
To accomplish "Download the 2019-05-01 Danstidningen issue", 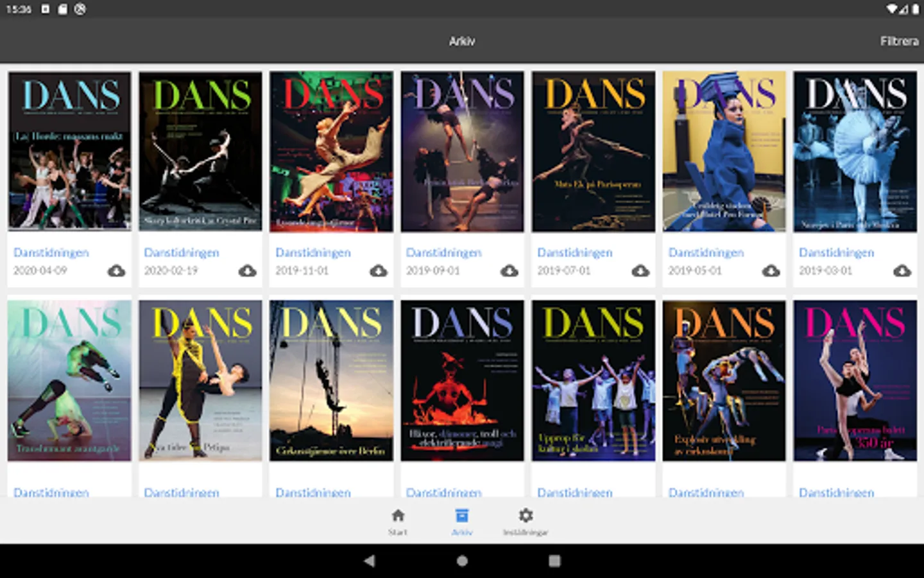I will [x=771, y=271].
